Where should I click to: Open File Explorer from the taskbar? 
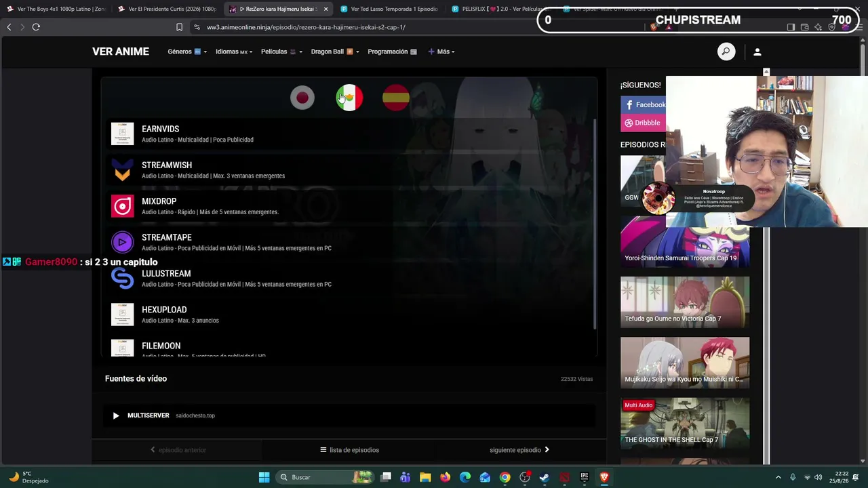click(x=425, y=477)
